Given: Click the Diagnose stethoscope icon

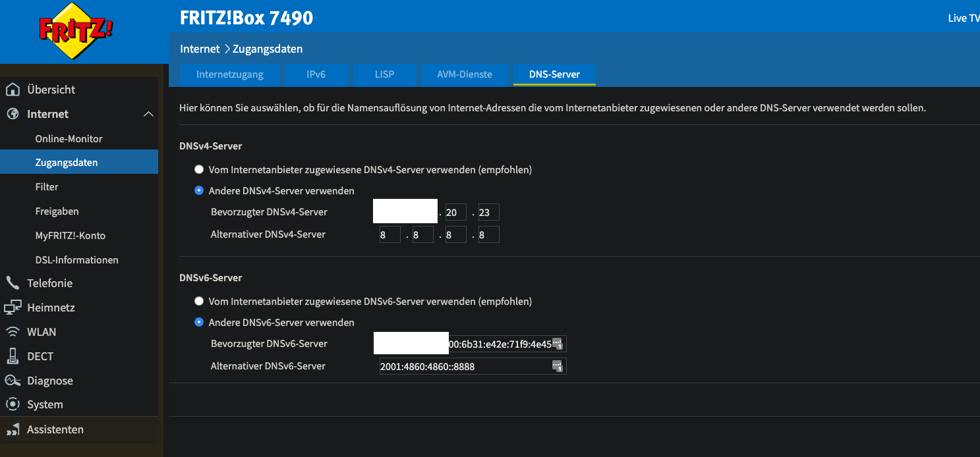Looking at the screenshot, I should pyautogui.click(x=13, y=381).
